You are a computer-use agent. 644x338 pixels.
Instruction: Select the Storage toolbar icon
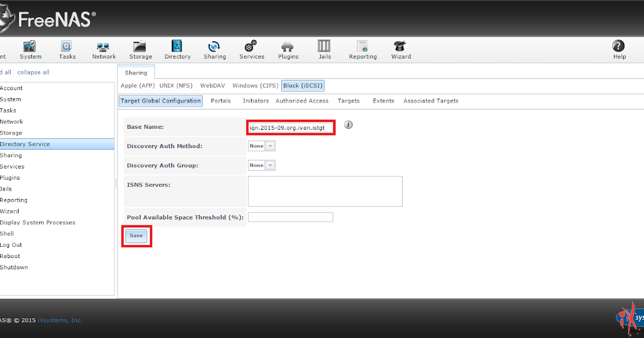(x=140, y=49)
